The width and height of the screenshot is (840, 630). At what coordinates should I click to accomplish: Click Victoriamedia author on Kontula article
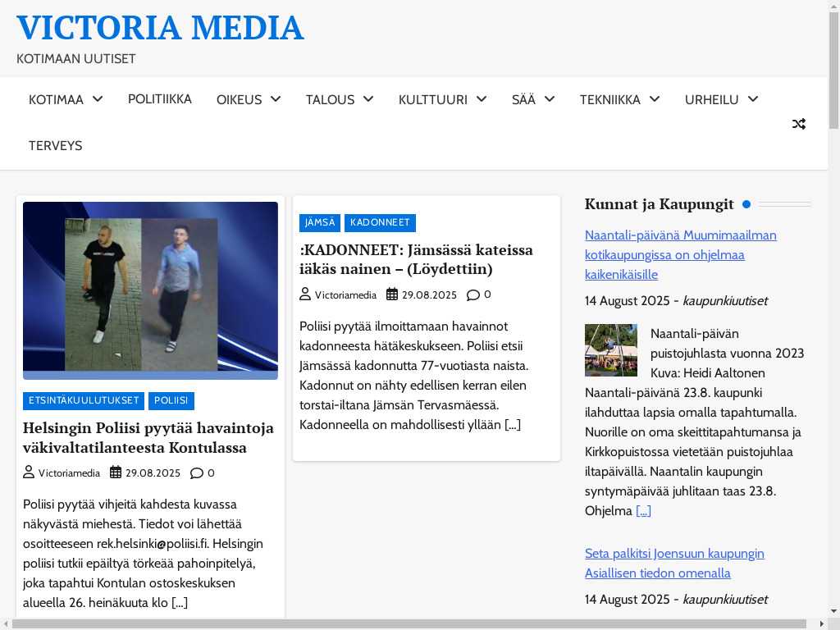pyautogui.click(x=69, y=473)
